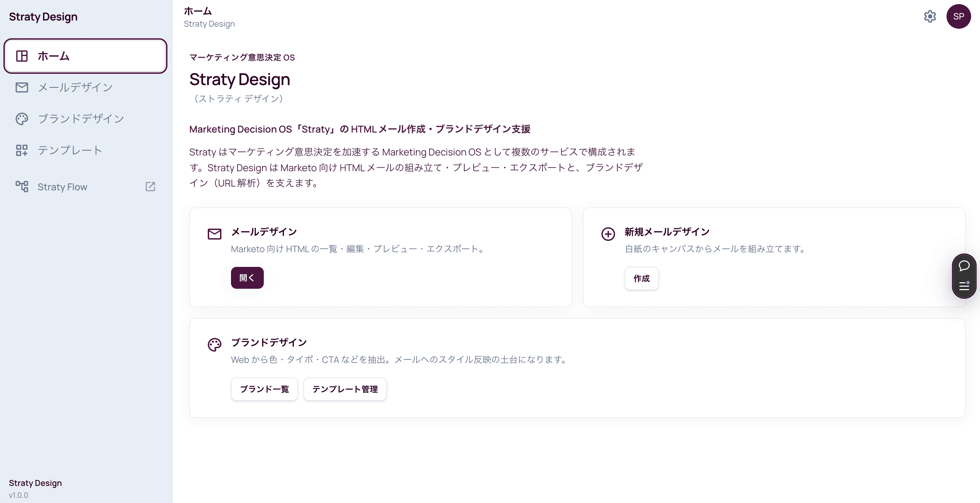Click the ホーム page title in the header
980x503 pixels.
click(198, 11)
